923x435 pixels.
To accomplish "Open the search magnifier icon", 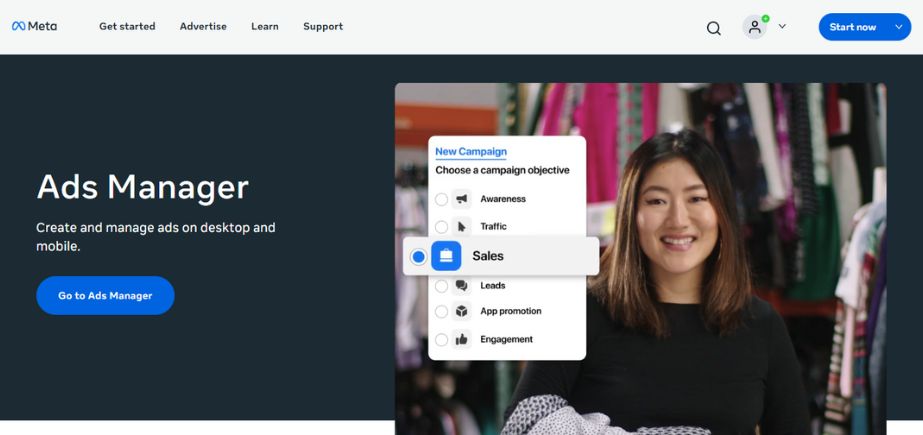I will pos(713,28).
